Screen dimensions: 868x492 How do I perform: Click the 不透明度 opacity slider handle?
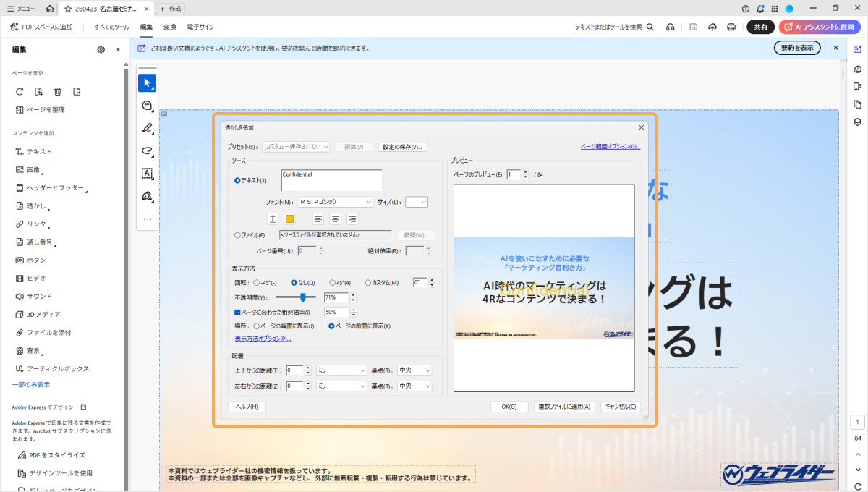(303, 297)
